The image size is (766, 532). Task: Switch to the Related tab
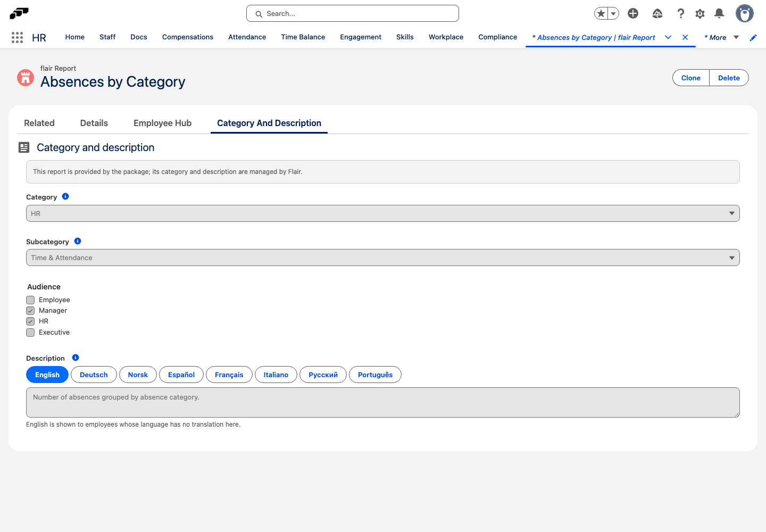pyautogui.click(x=39, y=123)
